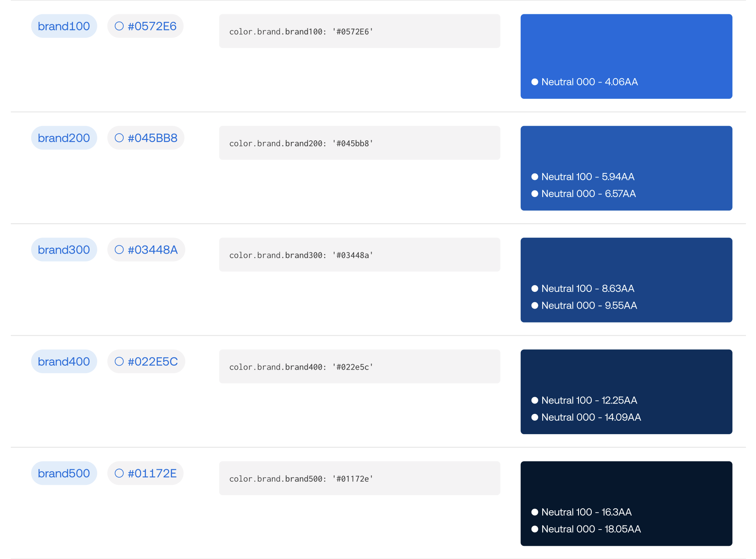Click the bullet dot before Neutral 100 - 5.94AA
This screenshot has height=559, width=756.
[534, 177]
